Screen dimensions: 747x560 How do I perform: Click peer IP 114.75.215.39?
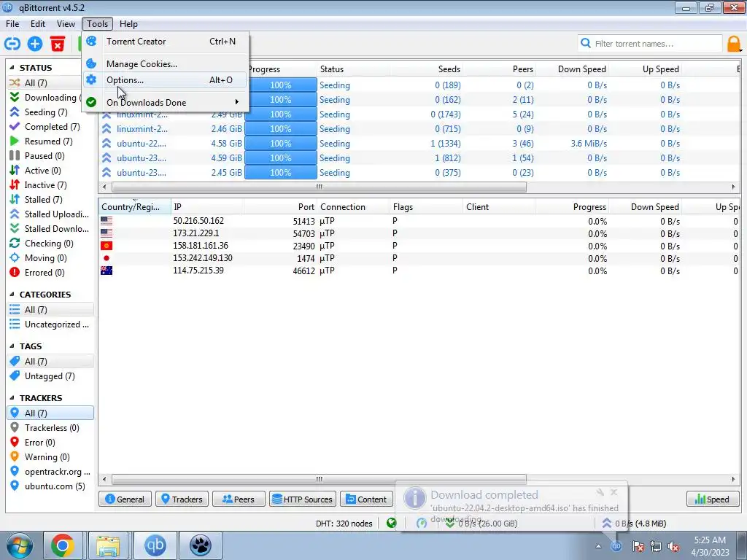click(198, 271)
